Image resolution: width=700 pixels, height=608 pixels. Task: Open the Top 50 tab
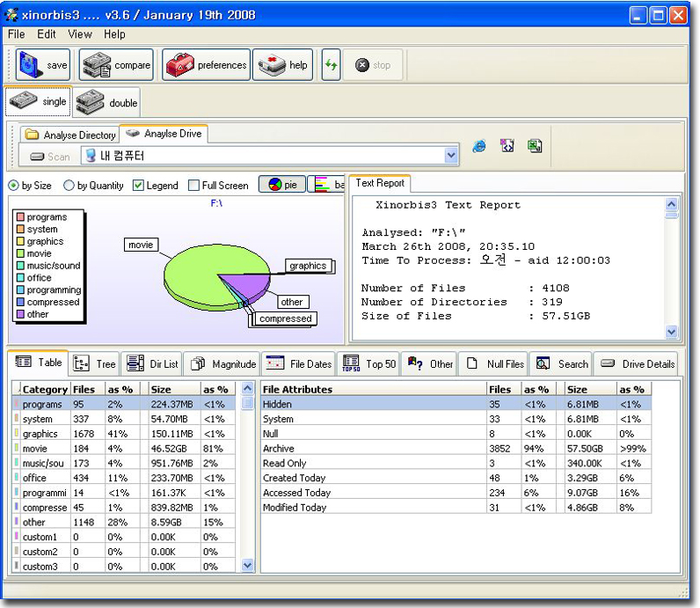(x=369, y=364)
